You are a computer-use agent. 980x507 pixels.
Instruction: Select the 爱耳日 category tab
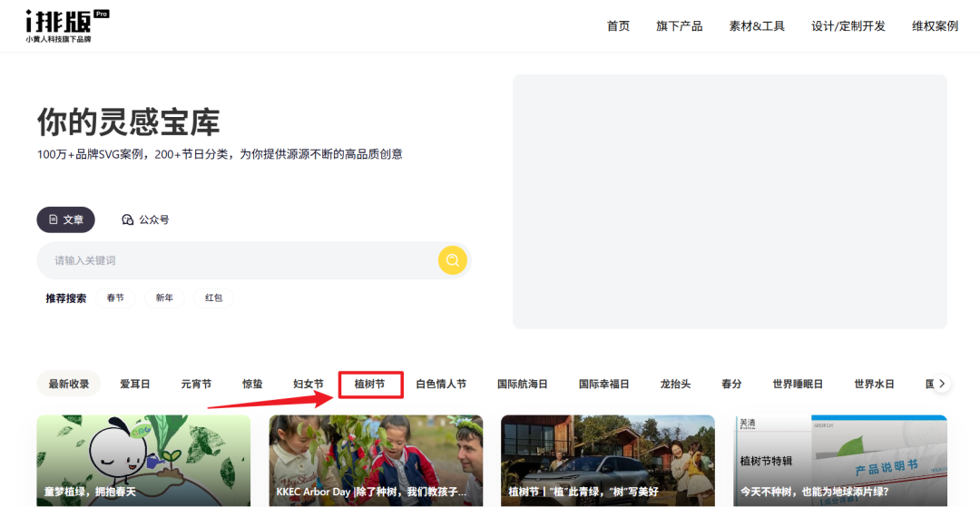[x=135, y=384]
